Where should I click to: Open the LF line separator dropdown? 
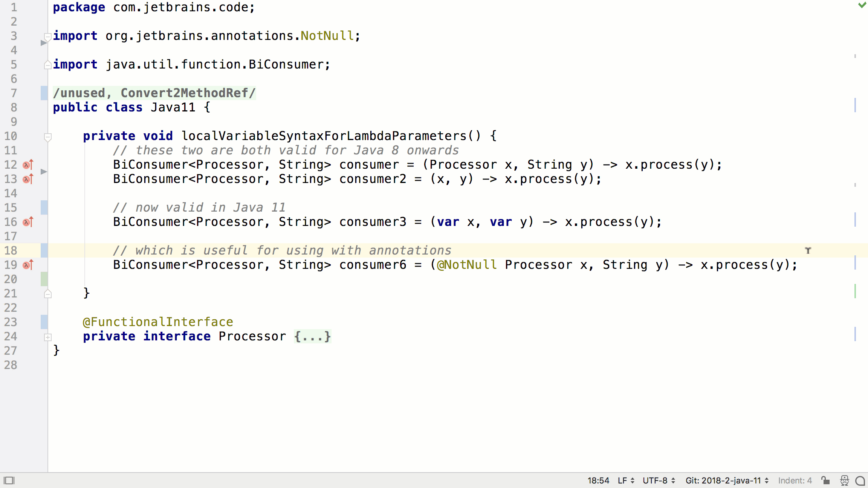625,480
